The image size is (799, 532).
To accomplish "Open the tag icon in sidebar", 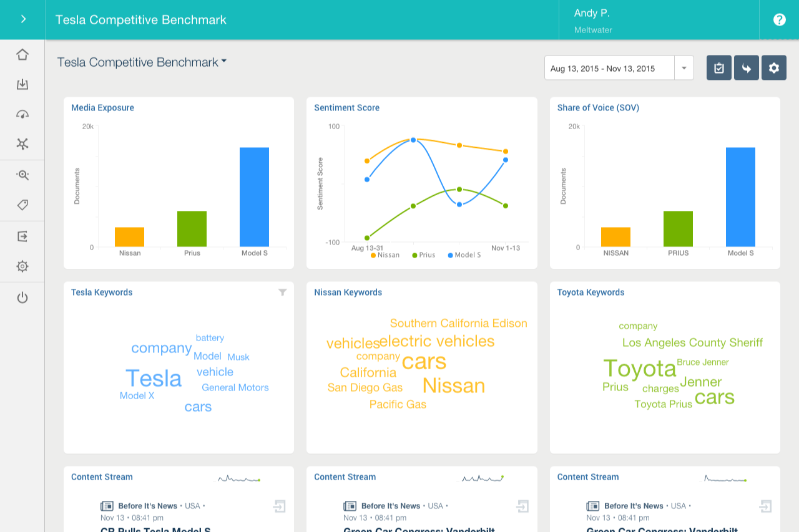I will [x=22, y=205].
